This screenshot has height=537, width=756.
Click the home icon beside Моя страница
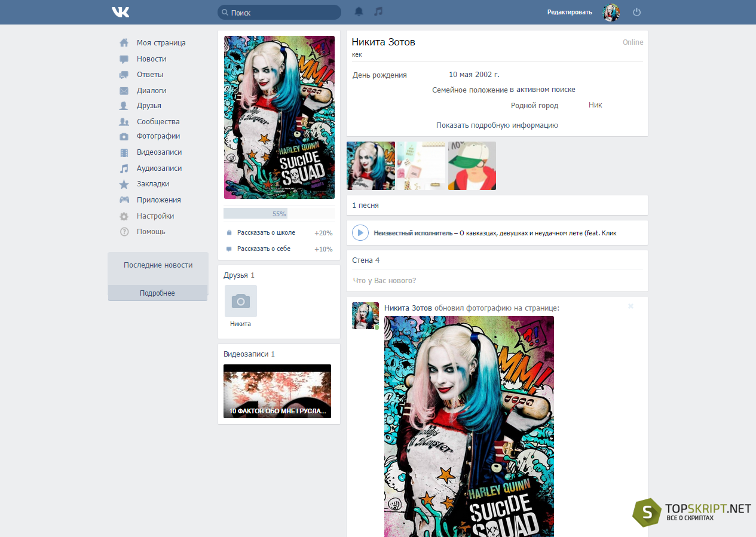click(x=124, y=43)
